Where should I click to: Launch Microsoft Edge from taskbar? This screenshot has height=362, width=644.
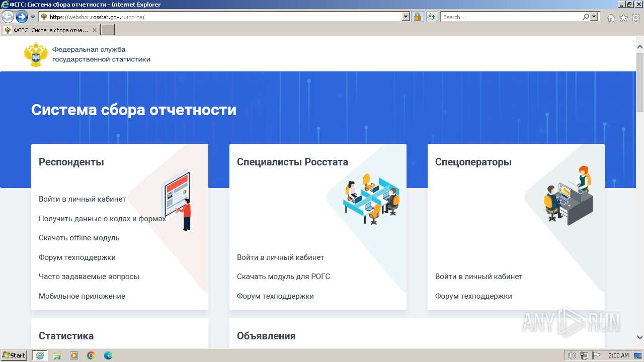[108, 355]
